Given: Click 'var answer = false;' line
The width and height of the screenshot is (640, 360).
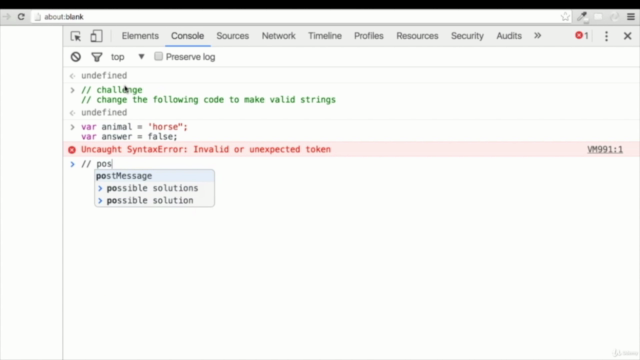Looking at the screenshot, I should tap(129, 137).
